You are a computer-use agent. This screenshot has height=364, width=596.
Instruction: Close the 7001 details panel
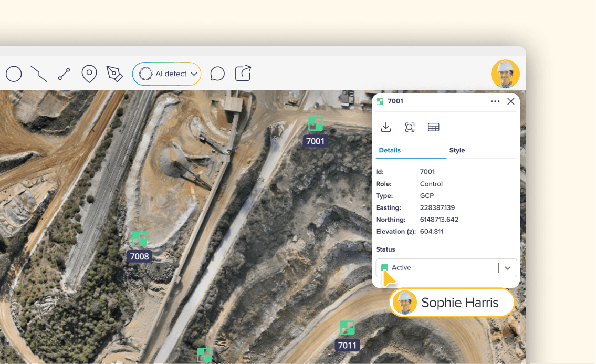(x=511, y=101)
